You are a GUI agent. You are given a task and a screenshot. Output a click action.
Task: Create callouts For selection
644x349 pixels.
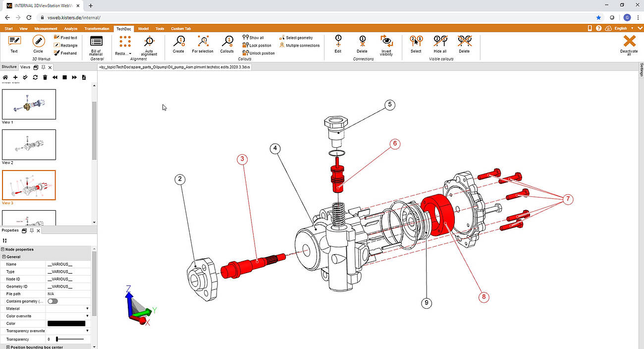click(203, 44)
